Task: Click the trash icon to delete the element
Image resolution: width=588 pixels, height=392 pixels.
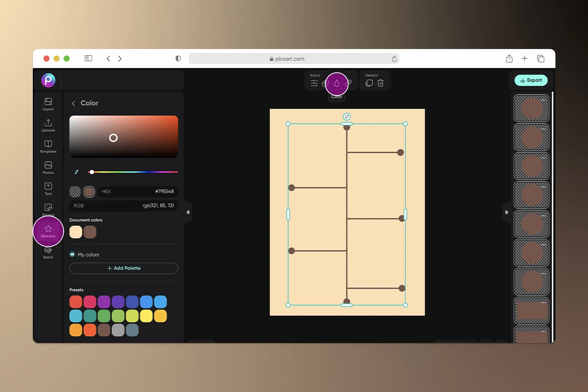Action: click(380, 83)
